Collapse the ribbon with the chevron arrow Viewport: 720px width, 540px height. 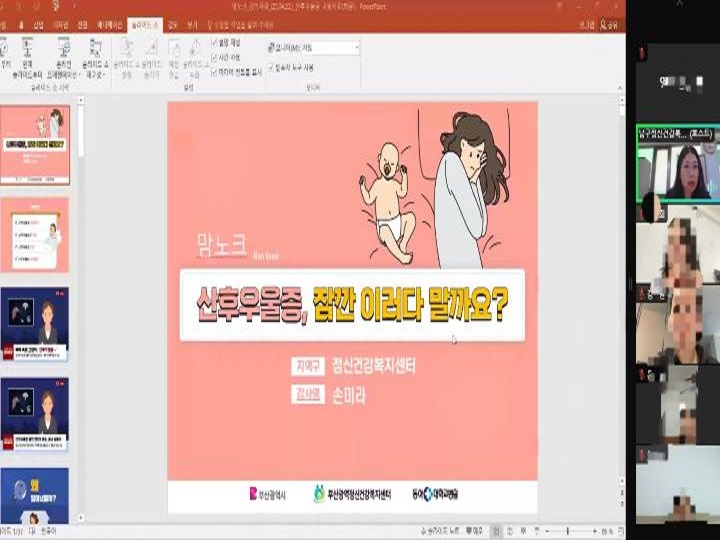619,87
